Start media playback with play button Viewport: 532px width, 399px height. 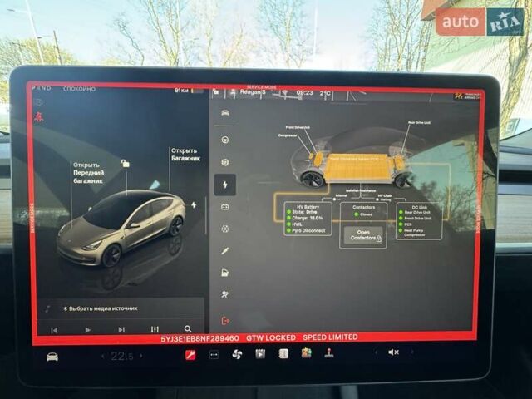click(x=87, y=330)
